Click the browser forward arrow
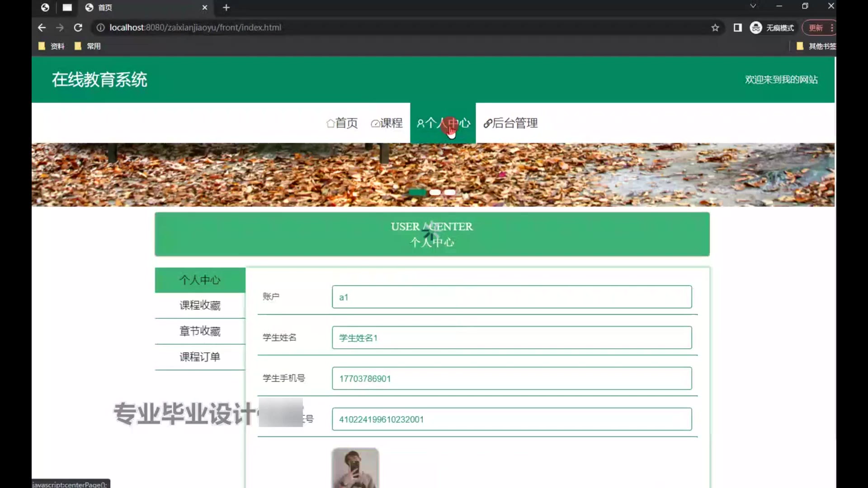The image size is (868, 488). pyautogui.click(x=60, y=28)
